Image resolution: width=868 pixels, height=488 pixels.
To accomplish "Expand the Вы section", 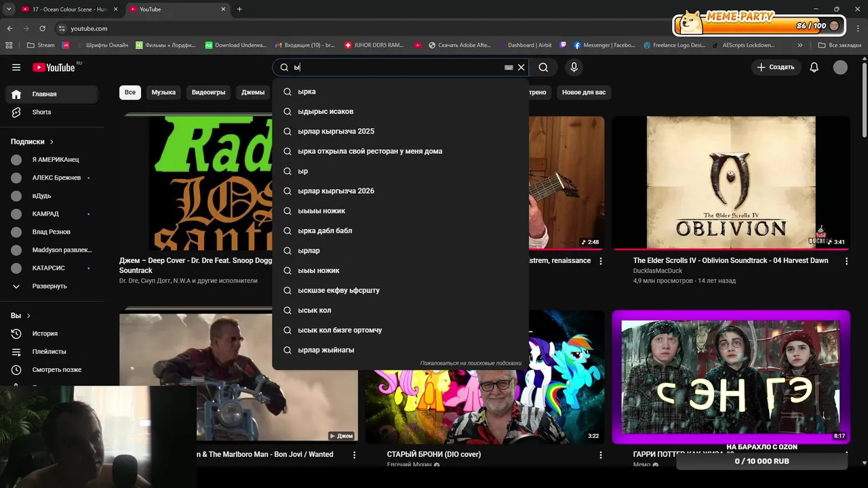I will 20,316.
